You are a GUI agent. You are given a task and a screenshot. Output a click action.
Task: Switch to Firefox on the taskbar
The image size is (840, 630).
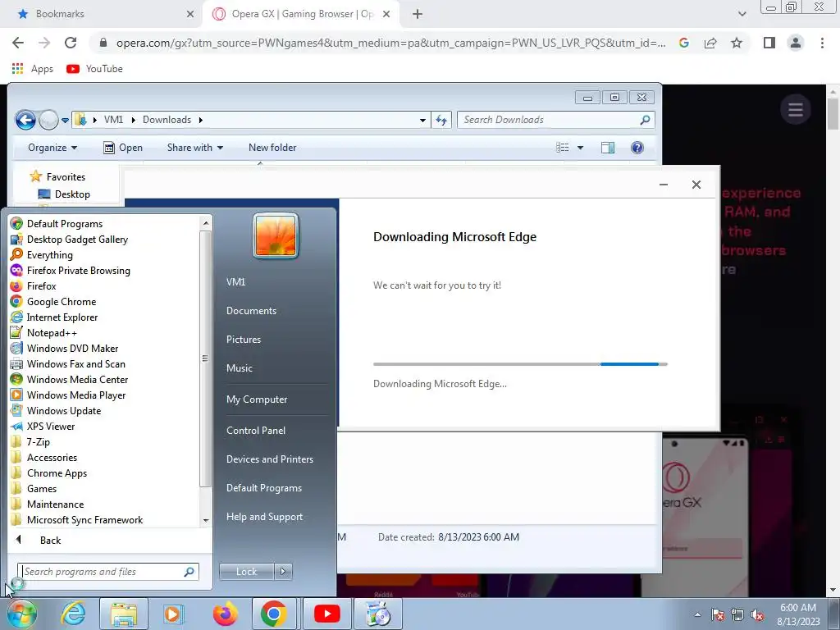[225, 614]
